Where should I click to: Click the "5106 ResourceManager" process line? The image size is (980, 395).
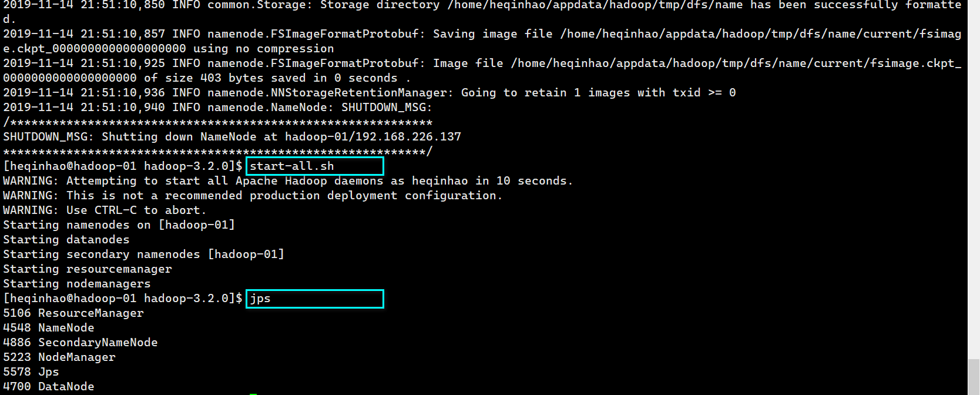(x=73, y=313)
